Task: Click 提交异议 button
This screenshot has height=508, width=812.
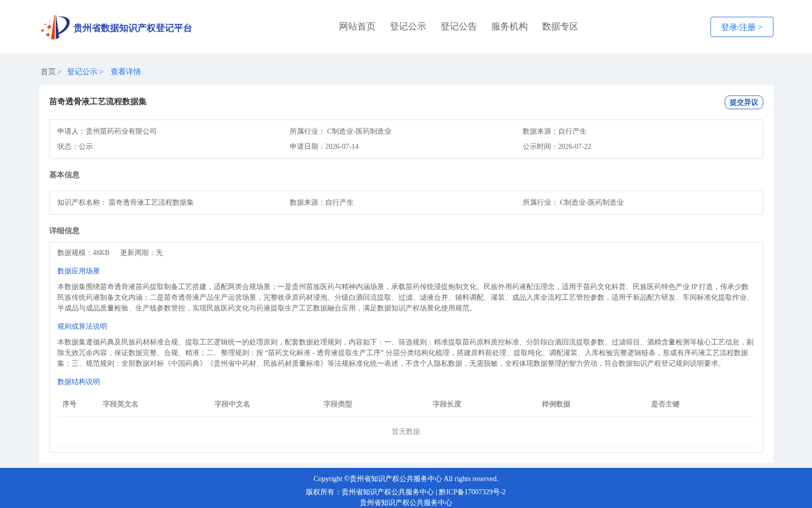Action: click(743, 102)
